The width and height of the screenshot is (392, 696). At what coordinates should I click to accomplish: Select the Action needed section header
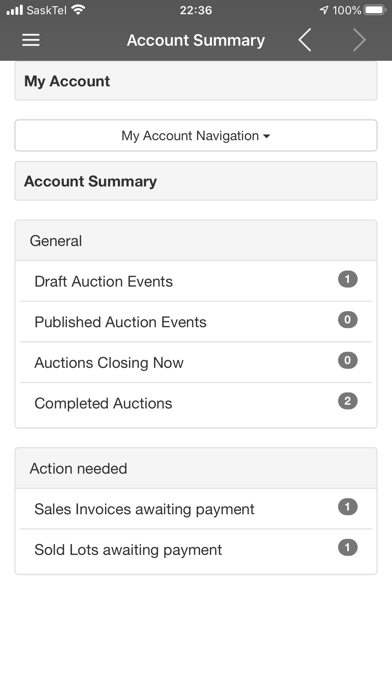[x=196, y=468]
